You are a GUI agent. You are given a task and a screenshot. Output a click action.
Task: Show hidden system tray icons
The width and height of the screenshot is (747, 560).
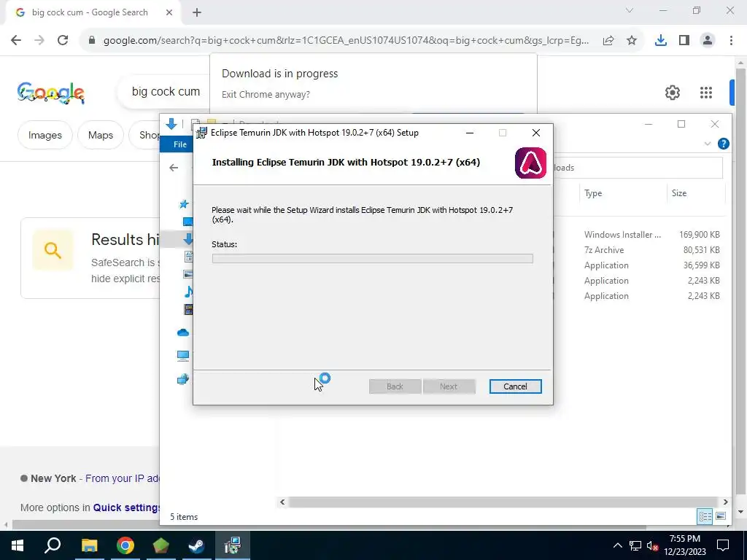tap(617, 545)
